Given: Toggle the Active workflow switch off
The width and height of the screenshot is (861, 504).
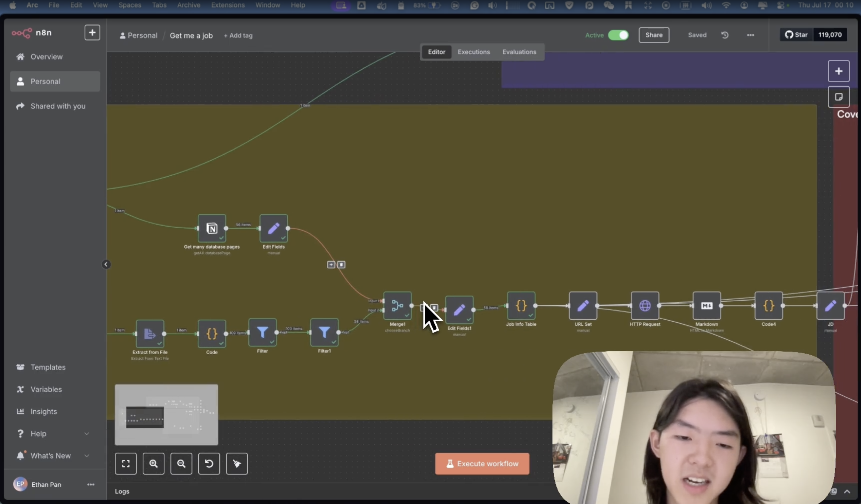Looking at the screenshot, I should coord(618,35).
